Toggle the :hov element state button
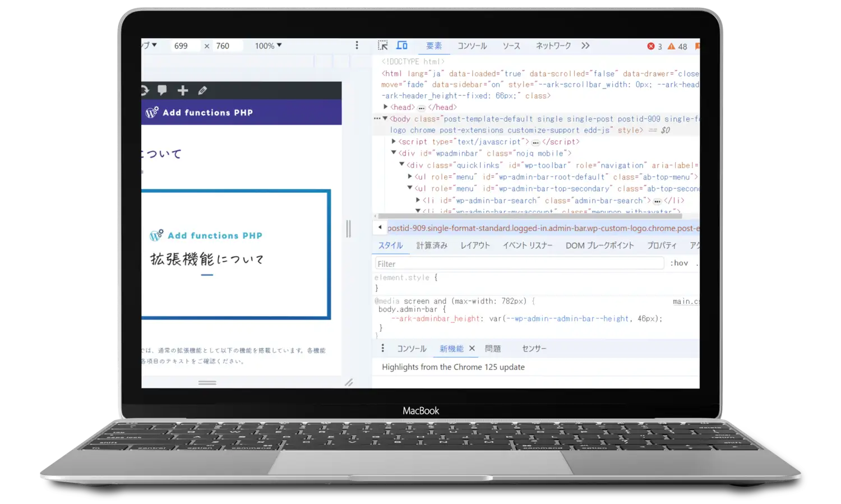This screenshot has height=504, width=841. pyautogui.click(x=680, y=263)
